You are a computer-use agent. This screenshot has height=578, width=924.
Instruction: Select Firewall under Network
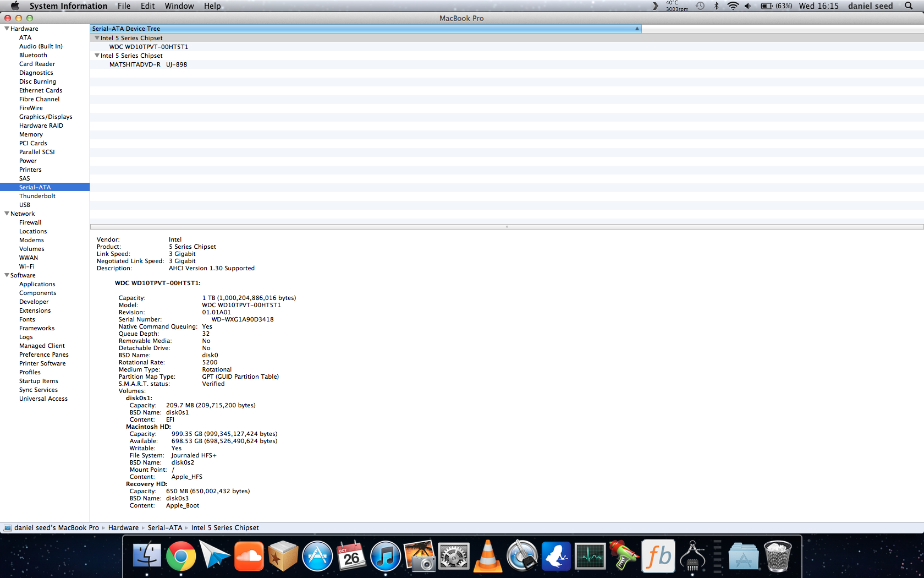coord(30,222)
